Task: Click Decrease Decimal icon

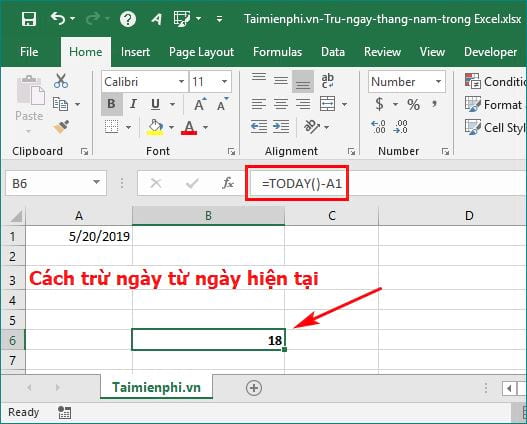Action: pyautogui.click(x=401, y=127)
